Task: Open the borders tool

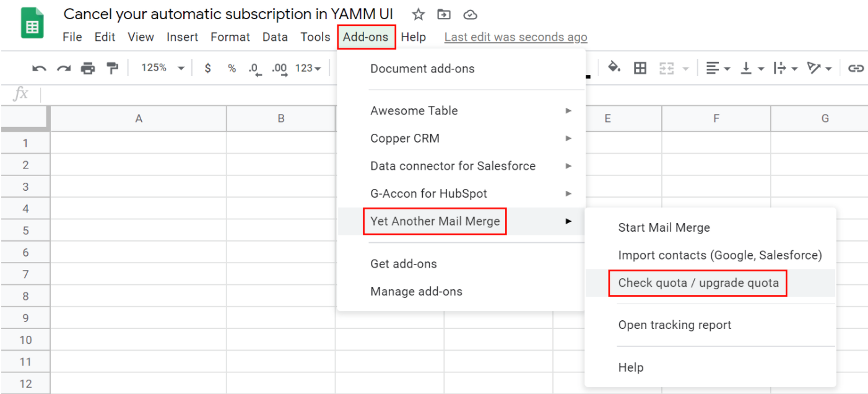Action: pos(640,68)
